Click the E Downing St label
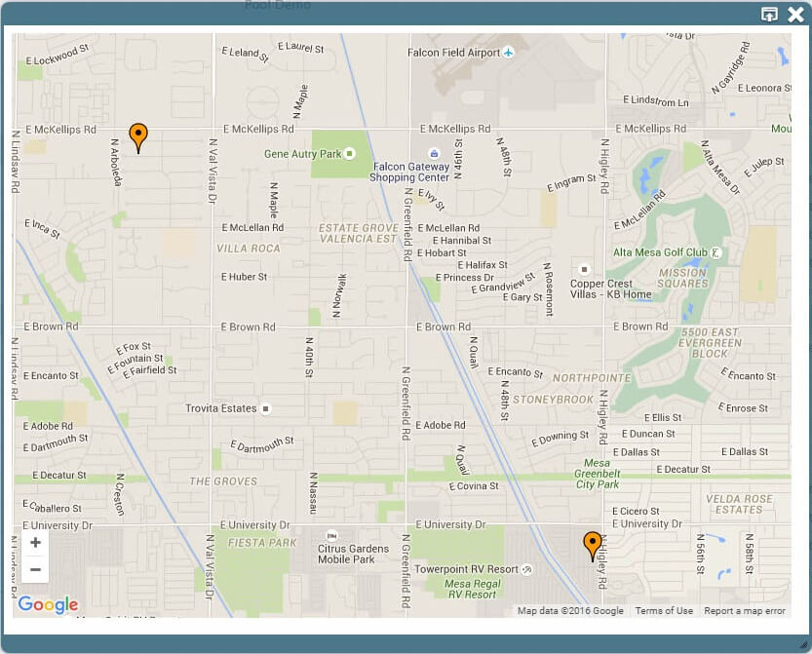Screen dimensions: 812x654 pos(561,439)
